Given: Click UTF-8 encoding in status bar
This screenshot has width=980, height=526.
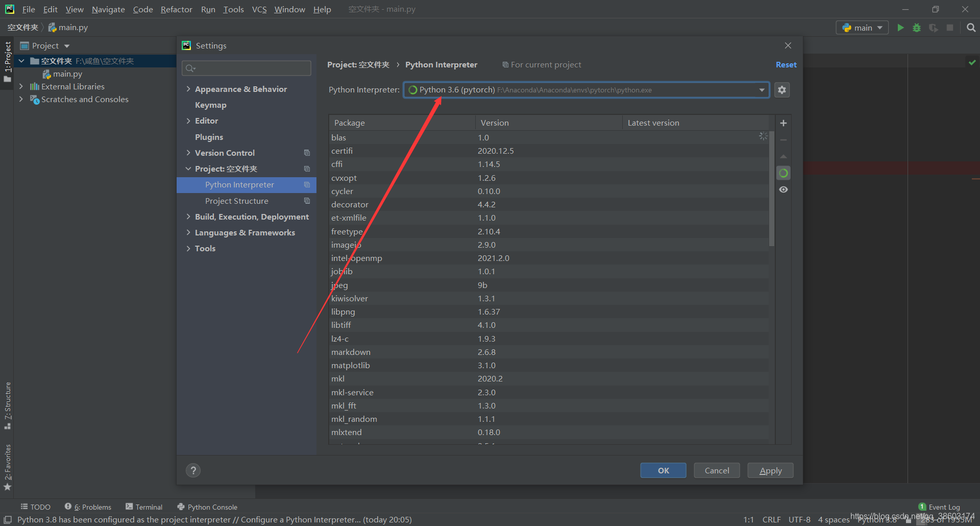Looking at the screenshot, I should click(x=799, y=519).
